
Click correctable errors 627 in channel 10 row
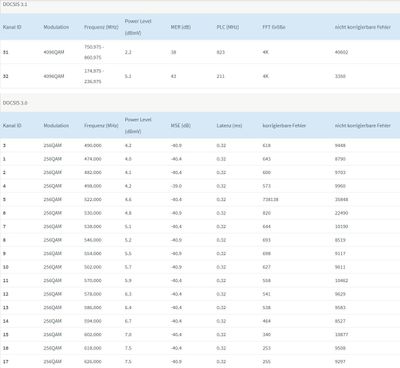pyautogui.click(x=267, y=267)
